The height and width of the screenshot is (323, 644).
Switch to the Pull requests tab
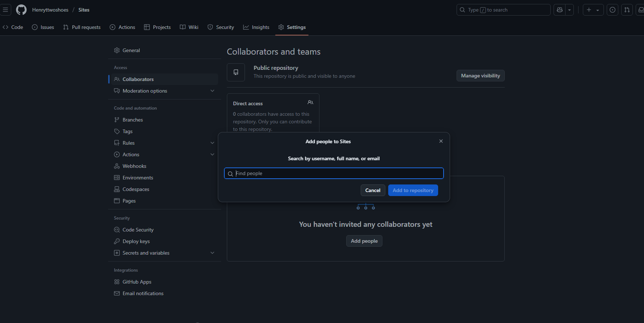point(82,27)
